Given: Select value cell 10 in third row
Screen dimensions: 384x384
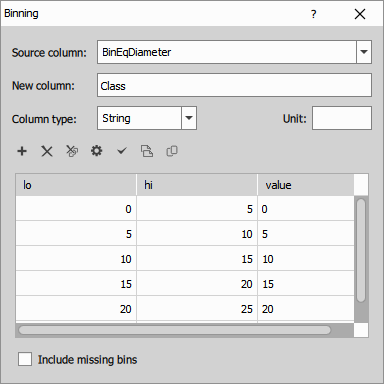Looking at the screenshot, I should click(x=306, y=259).
